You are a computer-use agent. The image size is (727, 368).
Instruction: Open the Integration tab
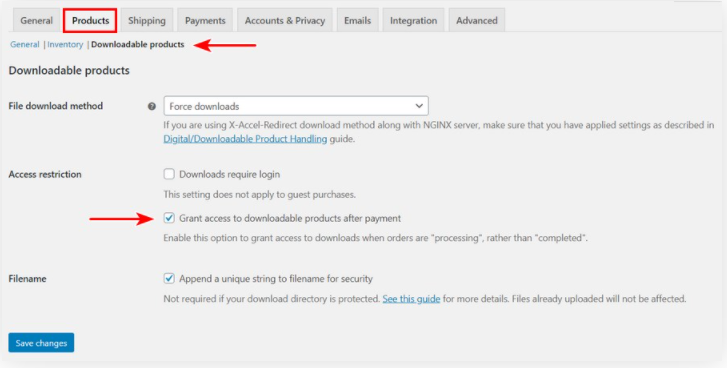click(x=413, y=21)
